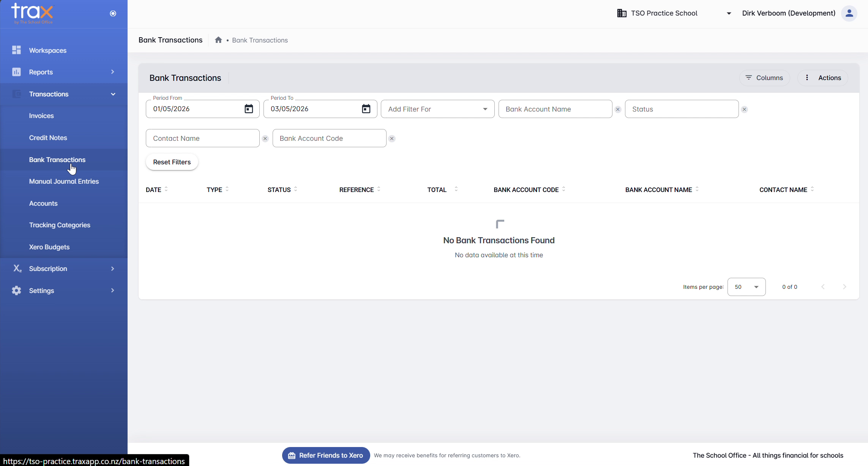Click the Bank Account Code filter field

pyautogui.click(x=329, y=138)
